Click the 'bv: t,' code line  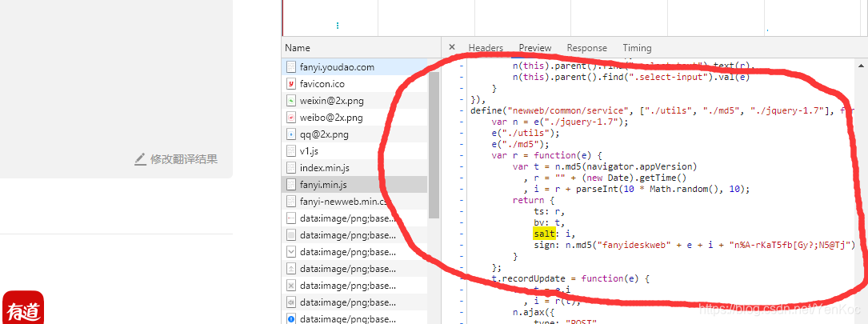click(x=549, y=222)
